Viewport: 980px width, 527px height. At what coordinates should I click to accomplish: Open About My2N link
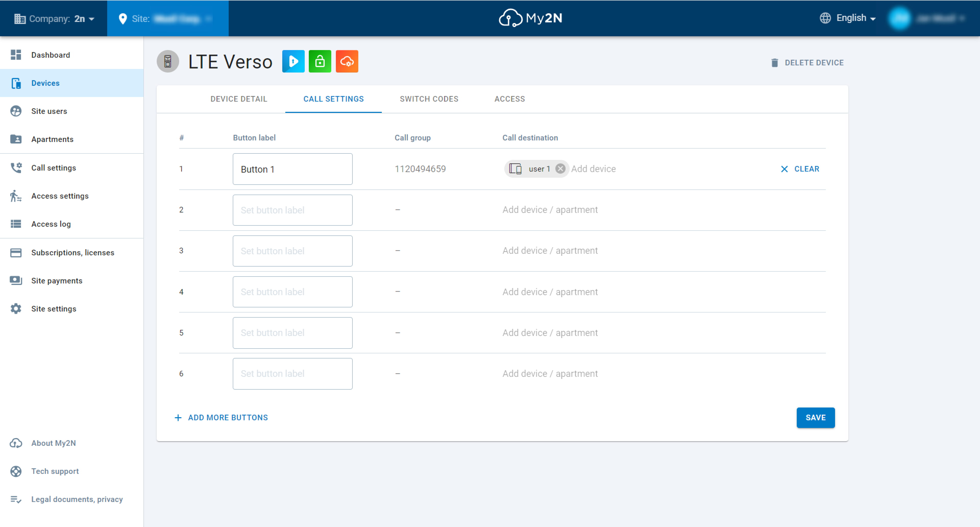pos(54,443)
